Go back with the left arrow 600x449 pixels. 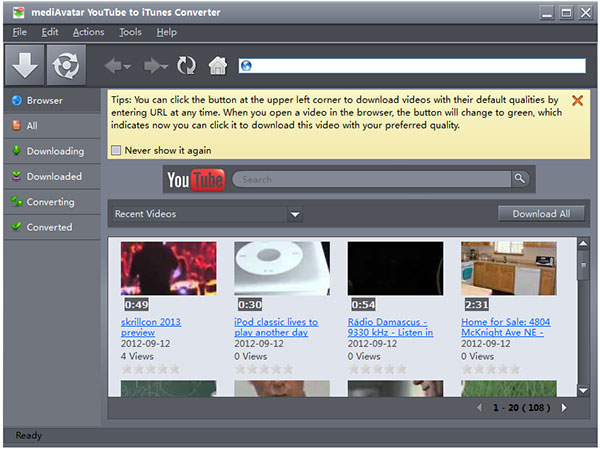(x=113, y=66)
